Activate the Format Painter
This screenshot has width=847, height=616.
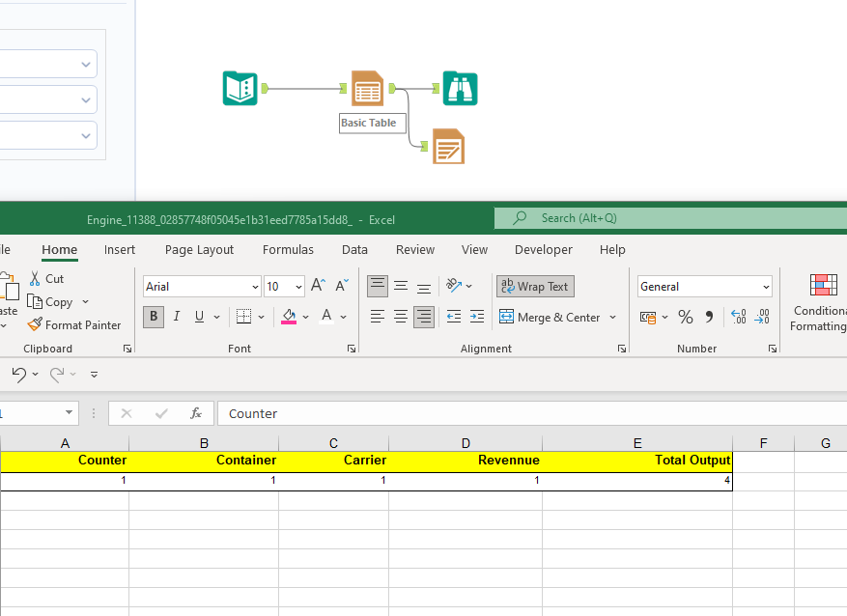(x=74, y=325)
